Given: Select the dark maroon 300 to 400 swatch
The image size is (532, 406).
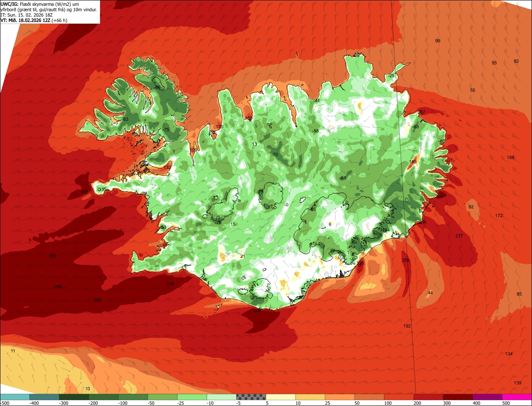Looking at the screenshot, I should click(457, 397).
